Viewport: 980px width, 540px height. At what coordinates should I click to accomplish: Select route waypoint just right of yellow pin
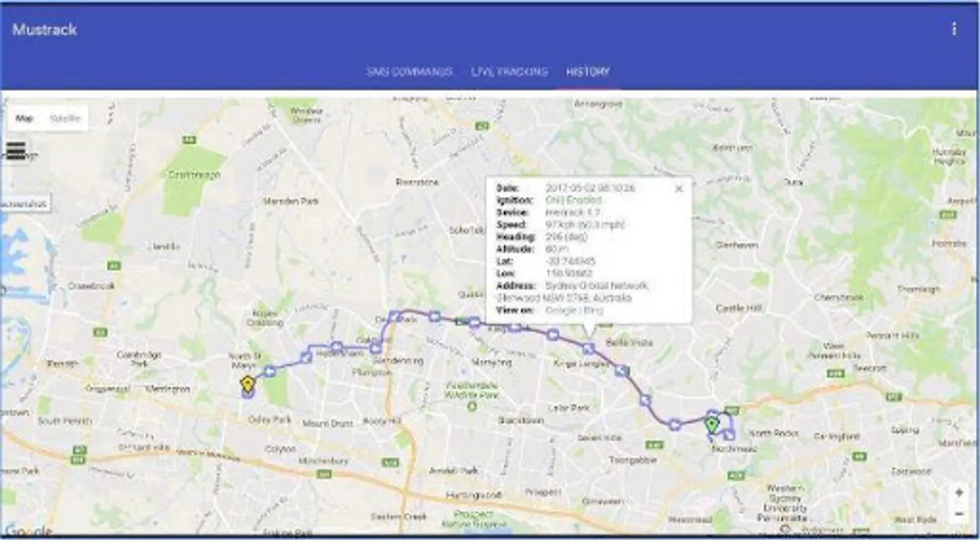[x=270, y=371]
